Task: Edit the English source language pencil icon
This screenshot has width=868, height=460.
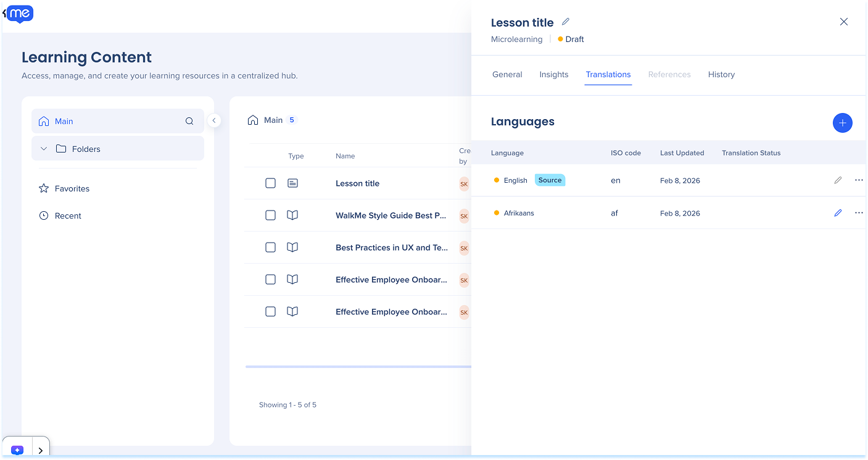Action: pyautogui.click(x=837, y=180)
